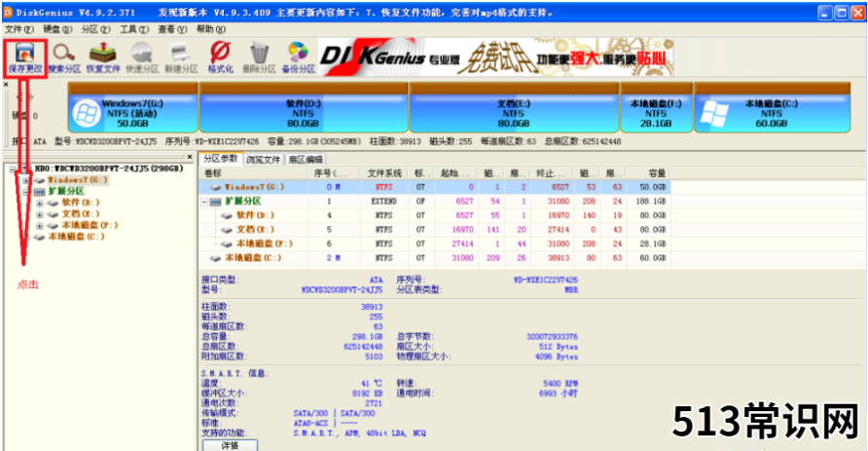
Task: Open the 分区(P) menu
Action: click(95, 29)
